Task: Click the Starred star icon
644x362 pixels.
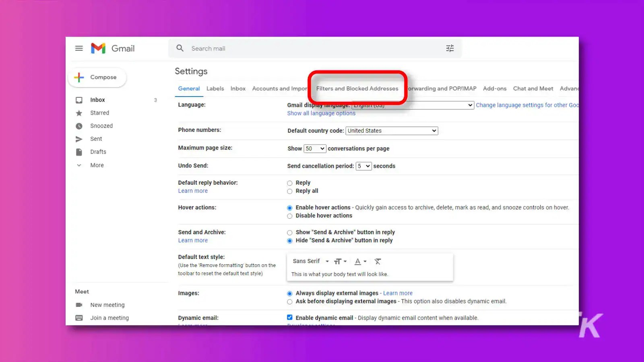Action: [79, 113]
